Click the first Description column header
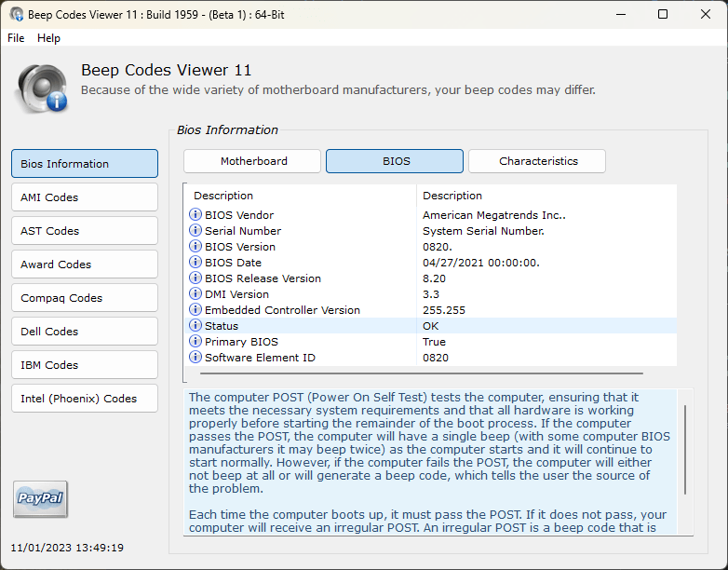Screen dimensions: 728x570 (301, 196)
